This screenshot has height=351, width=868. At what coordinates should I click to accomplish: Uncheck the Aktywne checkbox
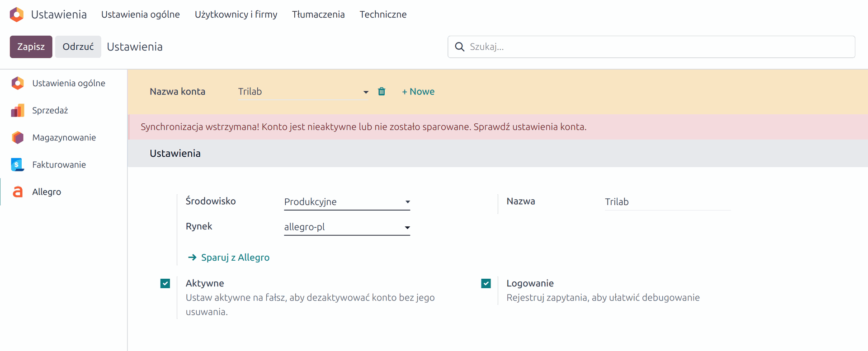(165, 284)
